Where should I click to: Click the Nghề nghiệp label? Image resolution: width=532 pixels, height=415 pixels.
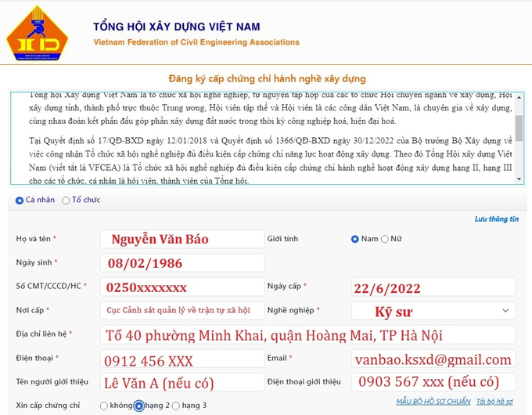291,310
